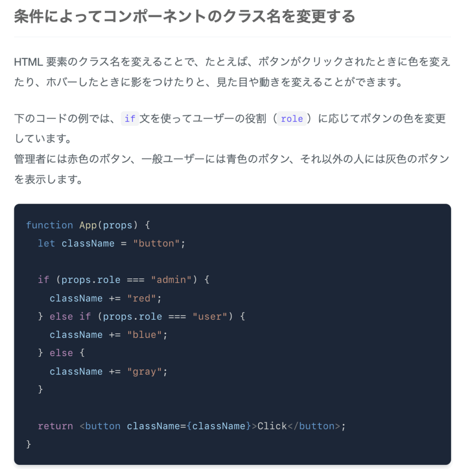Click the first paragraph starting with HTML 要素
This screenshot has width=457, height=476.
(232, 72)
